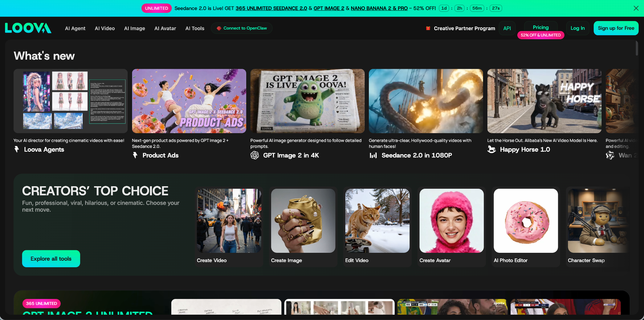Open the Seedance octopus ship thumbnail

426,101
